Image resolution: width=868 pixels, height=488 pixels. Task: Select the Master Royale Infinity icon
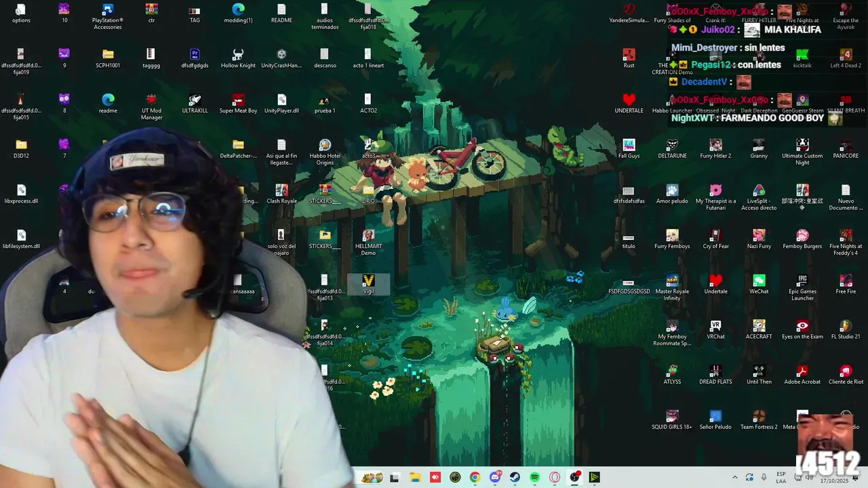pos(672,288)
